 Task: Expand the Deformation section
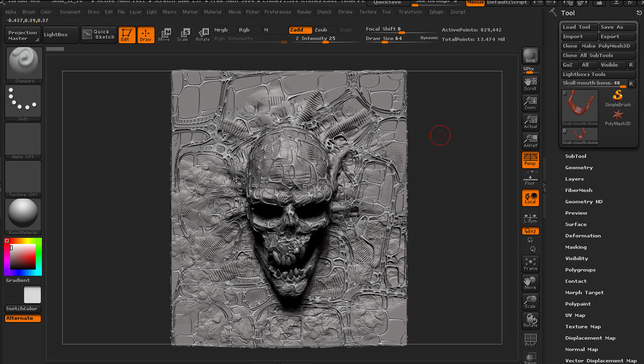point(583,236)
